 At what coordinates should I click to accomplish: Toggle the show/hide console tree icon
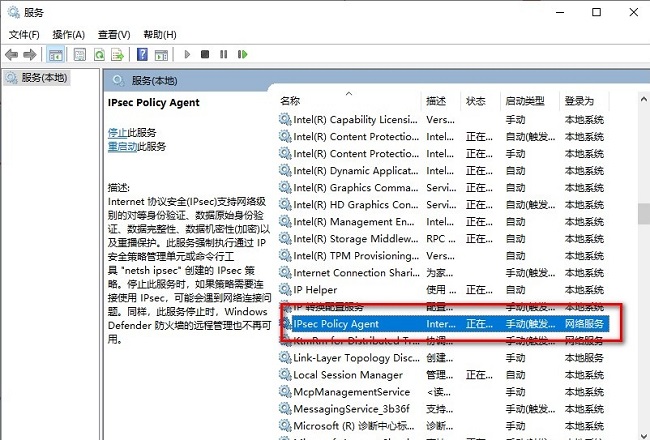(56, 54)
